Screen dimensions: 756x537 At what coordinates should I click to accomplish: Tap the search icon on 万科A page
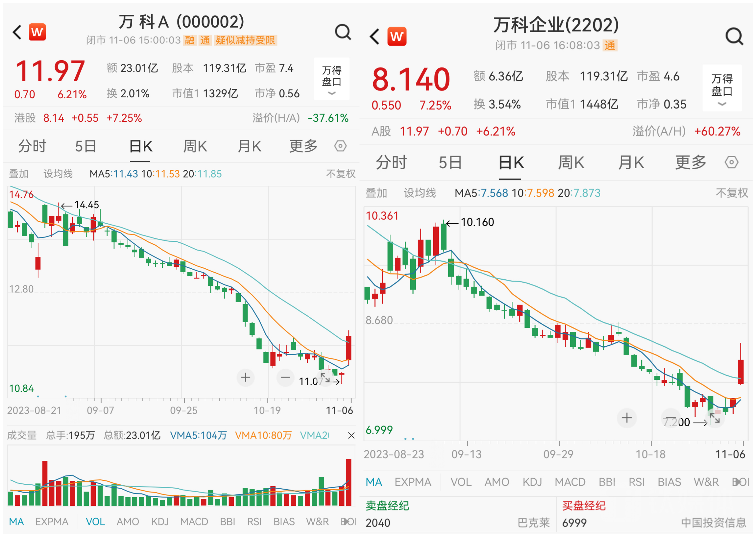click(343, 32)
